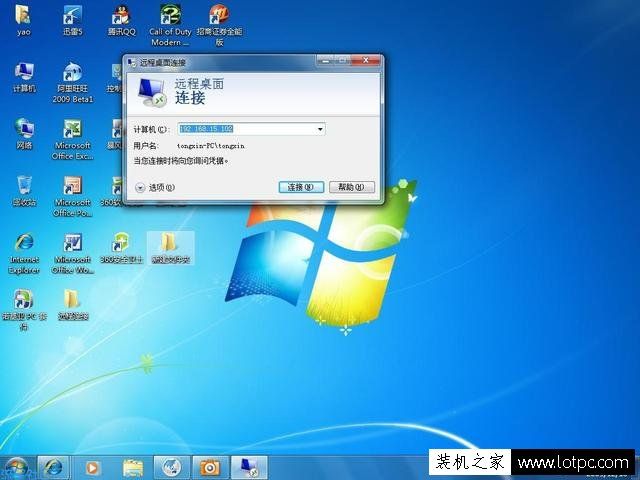The height and width of the screenshot is (480, 640).
Task: Select the 计算机 desktop icon
Action: point(24,77)
